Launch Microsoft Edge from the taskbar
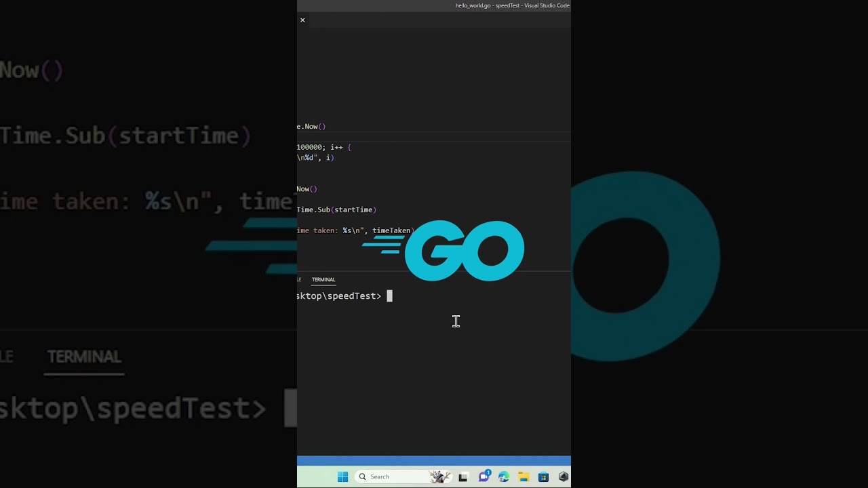Viewport: 868px width, 488px height. click(x=504, y=476)
